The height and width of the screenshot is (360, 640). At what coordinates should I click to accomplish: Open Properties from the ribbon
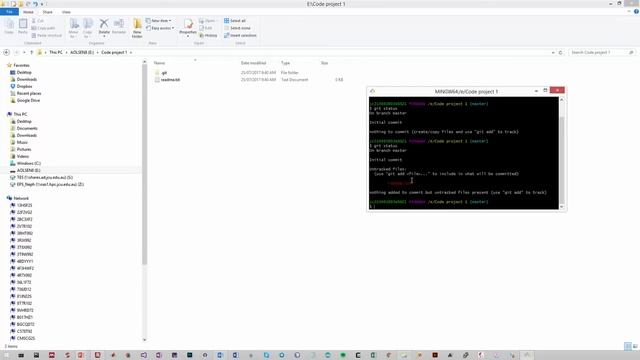pos(188,27)
